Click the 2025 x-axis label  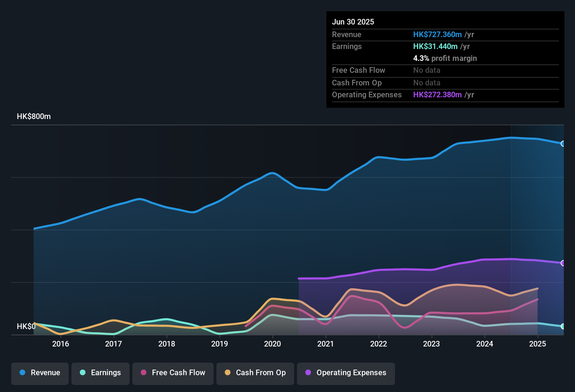pyautogui.click(x=538, y=344)
